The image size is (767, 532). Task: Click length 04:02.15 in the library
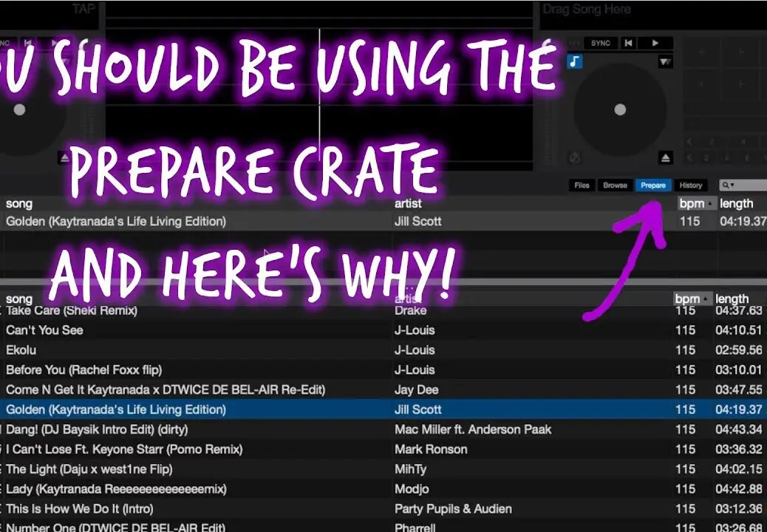coord(739,469)
